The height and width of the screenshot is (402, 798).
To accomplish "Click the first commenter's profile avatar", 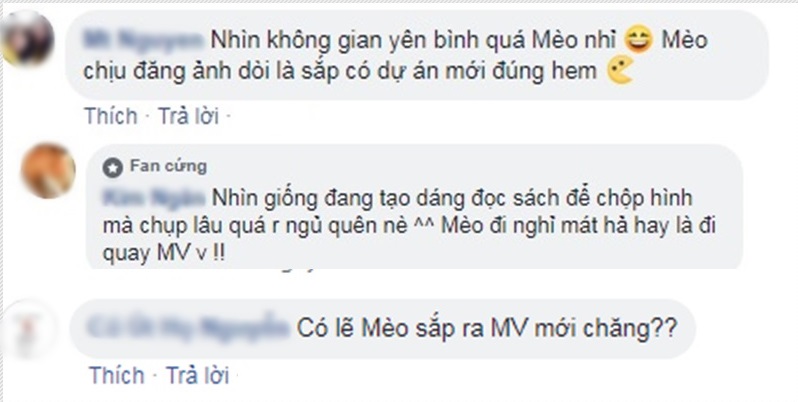I will (x=27, y=38).
